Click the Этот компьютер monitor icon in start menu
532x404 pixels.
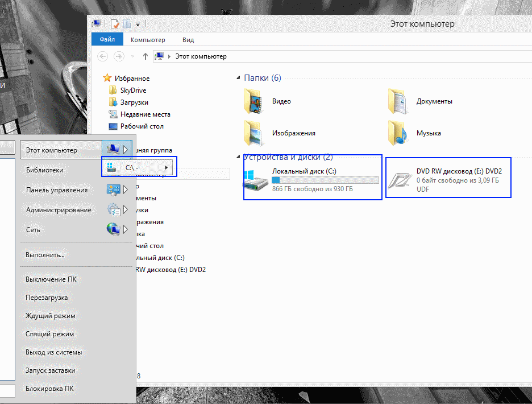(113, 150)
